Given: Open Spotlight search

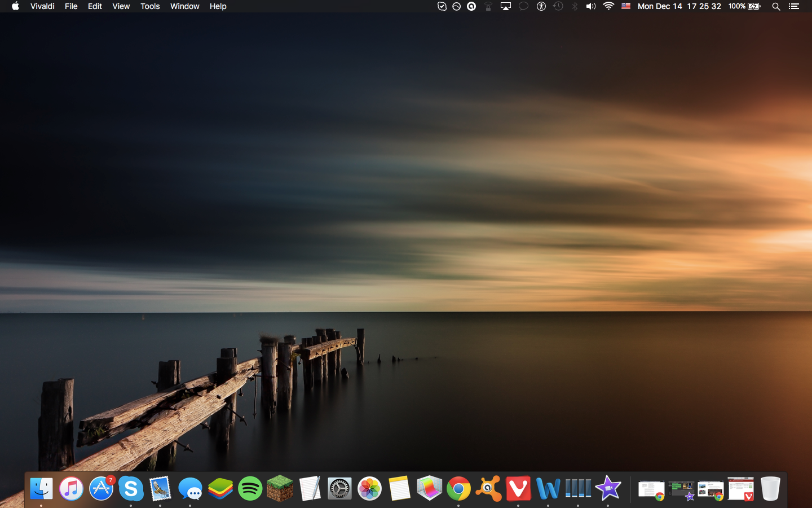Looking at the screenshot, I should pos(776,6).
